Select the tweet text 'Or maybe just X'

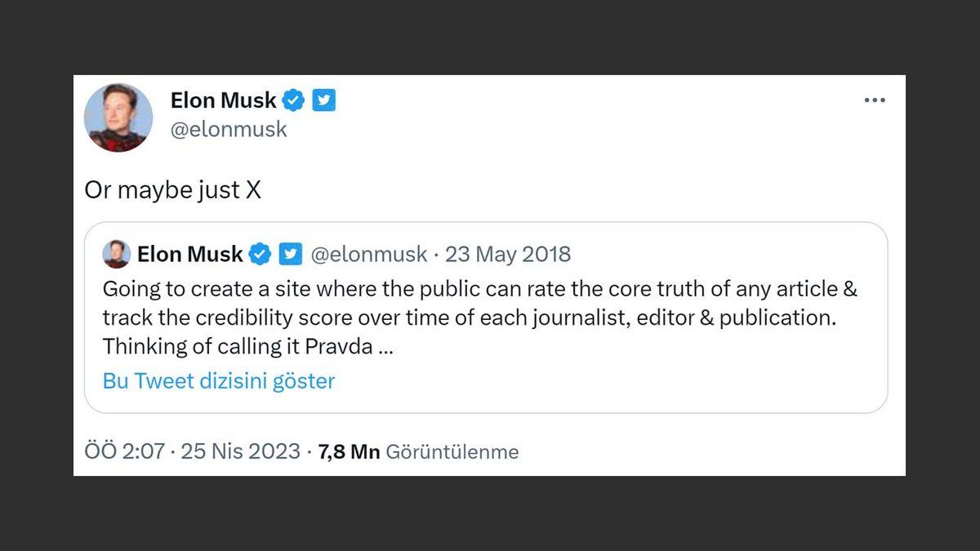171,189
